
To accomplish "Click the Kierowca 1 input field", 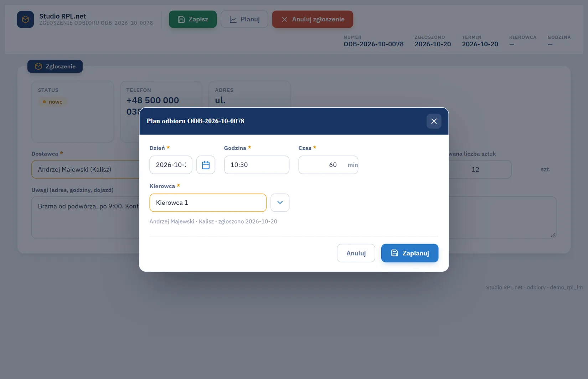I will 208,203.
